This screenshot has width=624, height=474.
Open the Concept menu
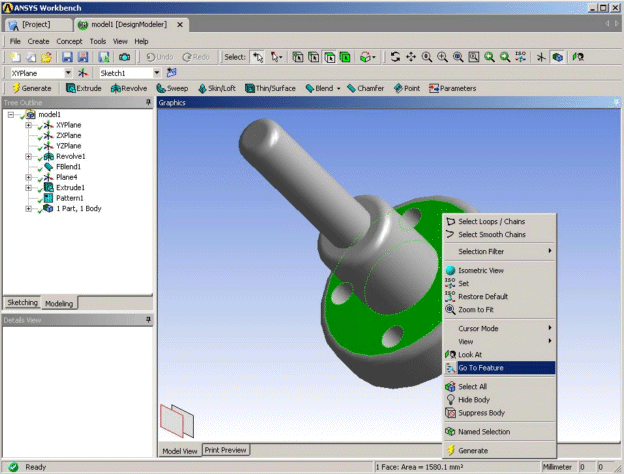pyautogui.click(x=69, y=41)
